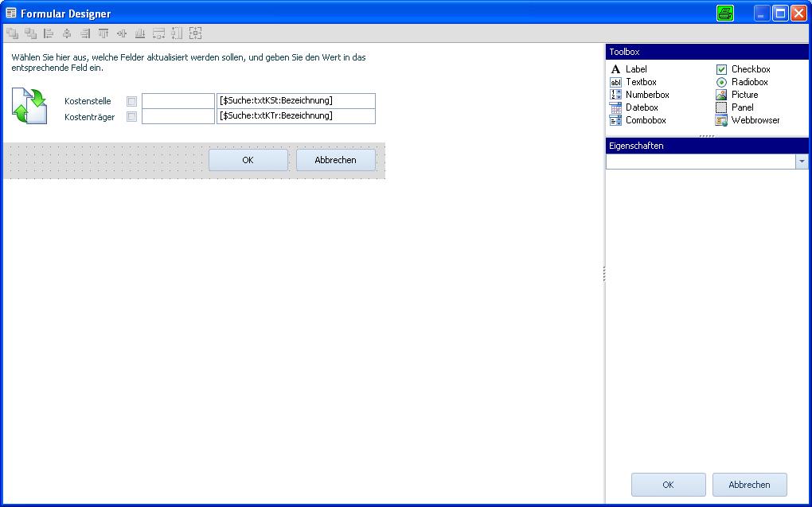The width and height of the screenshot is (812, 507).
Task: Select the Textbox tool in the Toolbox
Action: (634, 82)
